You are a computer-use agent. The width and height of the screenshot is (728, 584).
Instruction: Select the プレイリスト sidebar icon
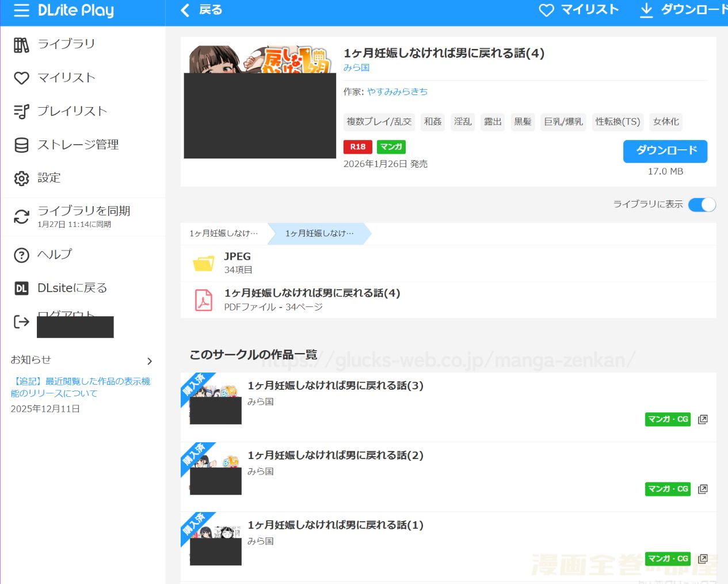pyautogui.click(x=21, y=111)
